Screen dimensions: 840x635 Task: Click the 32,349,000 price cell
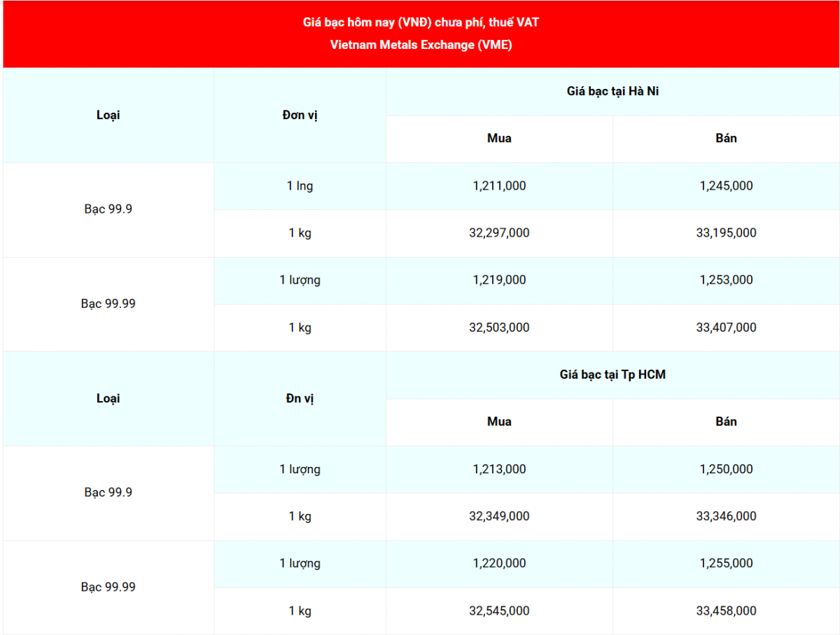tap(499, 516)
